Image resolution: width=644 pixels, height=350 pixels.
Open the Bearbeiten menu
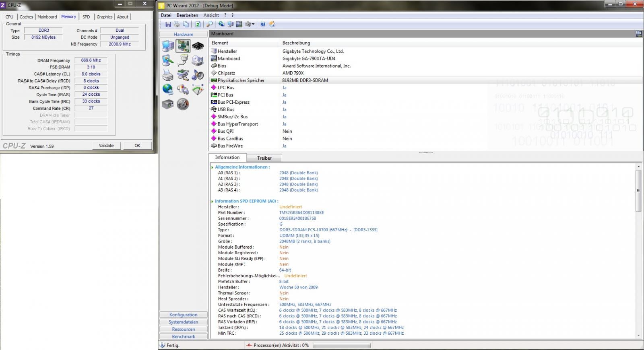click(x=188, y=15)
